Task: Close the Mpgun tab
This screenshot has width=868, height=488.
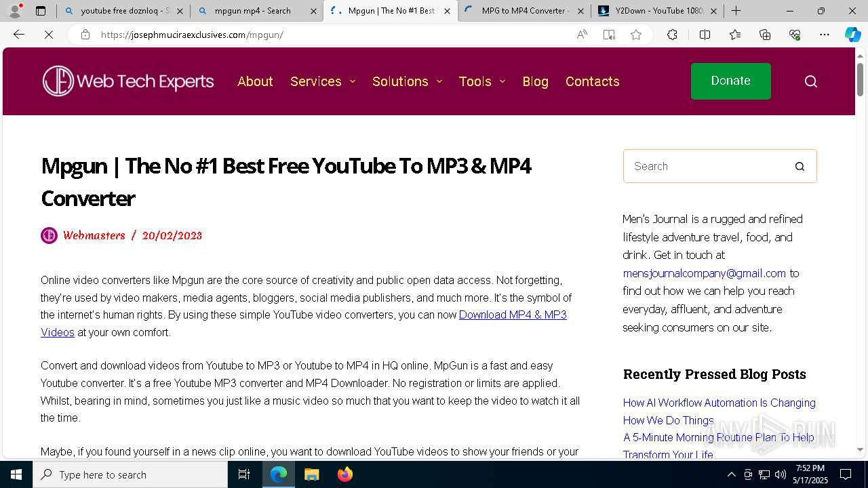Action: pos(447,11)
